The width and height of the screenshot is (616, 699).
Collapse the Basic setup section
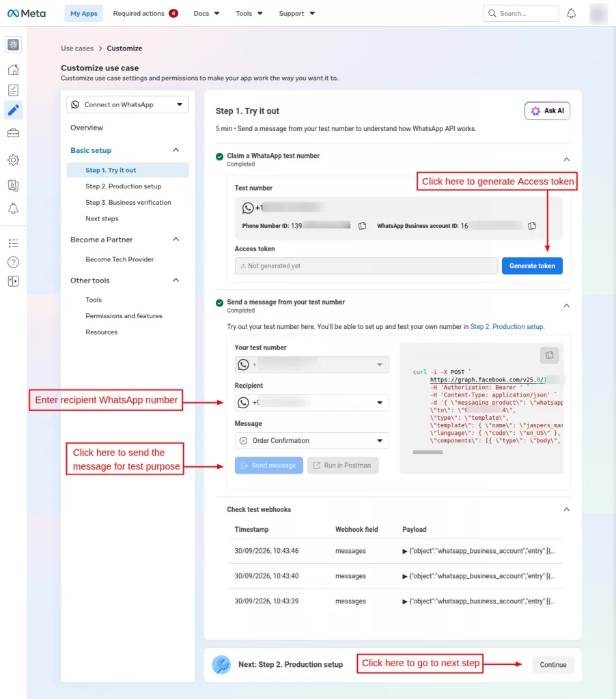176,150
